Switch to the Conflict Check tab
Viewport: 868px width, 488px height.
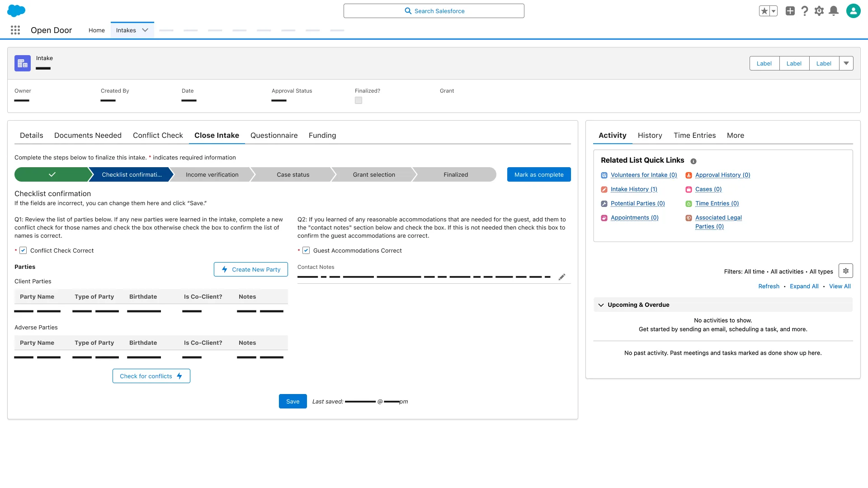pos(158,135)
